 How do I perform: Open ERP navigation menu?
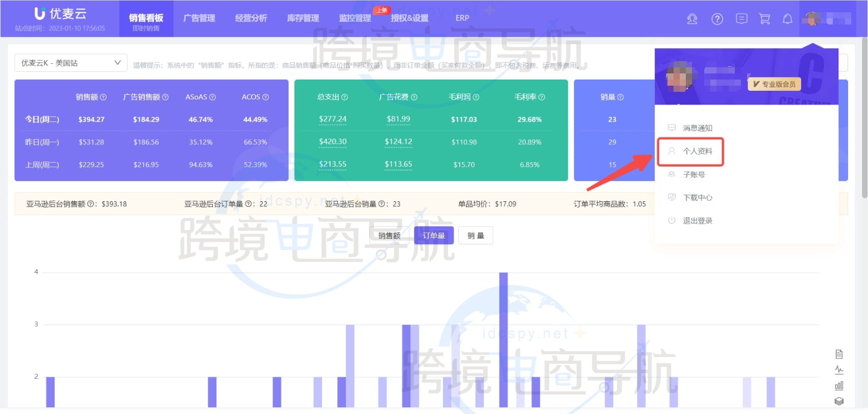[x=462, y=18]
